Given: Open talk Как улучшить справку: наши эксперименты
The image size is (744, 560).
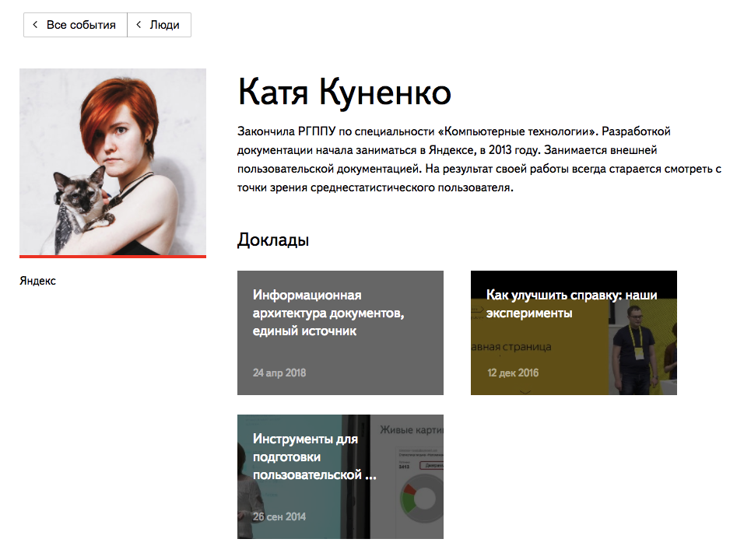Looking at the screenshot, I should (x=574, y=332).
